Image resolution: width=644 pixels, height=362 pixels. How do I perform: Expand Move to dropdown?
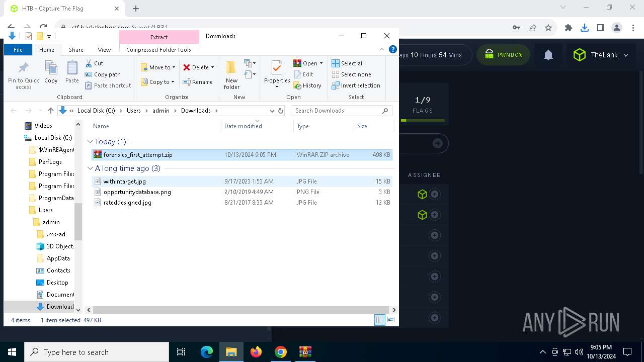174,67
